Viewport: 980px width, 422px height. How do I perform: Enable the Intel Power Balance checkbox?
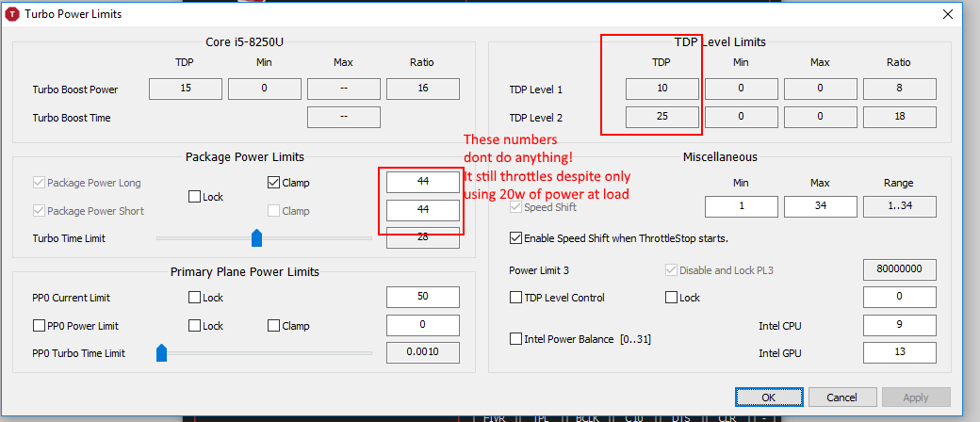click(x=515, y=339)
